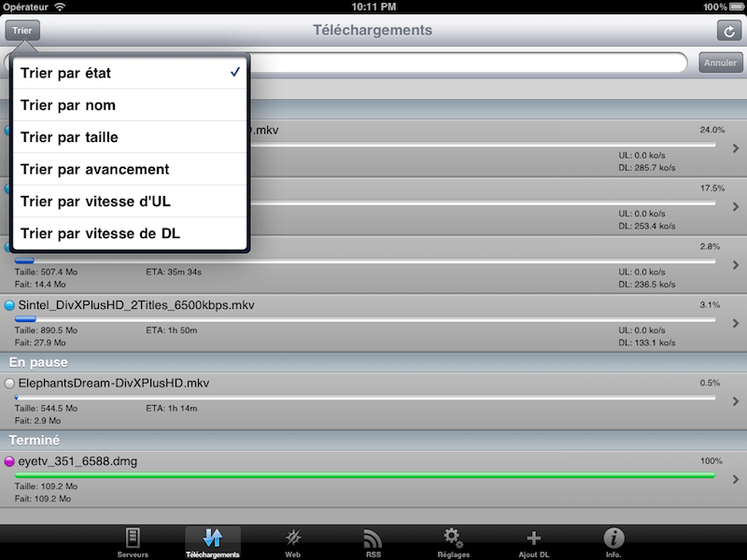Expand details chevron for the 24.0% download
747x560 pixels.
[736, 148]
